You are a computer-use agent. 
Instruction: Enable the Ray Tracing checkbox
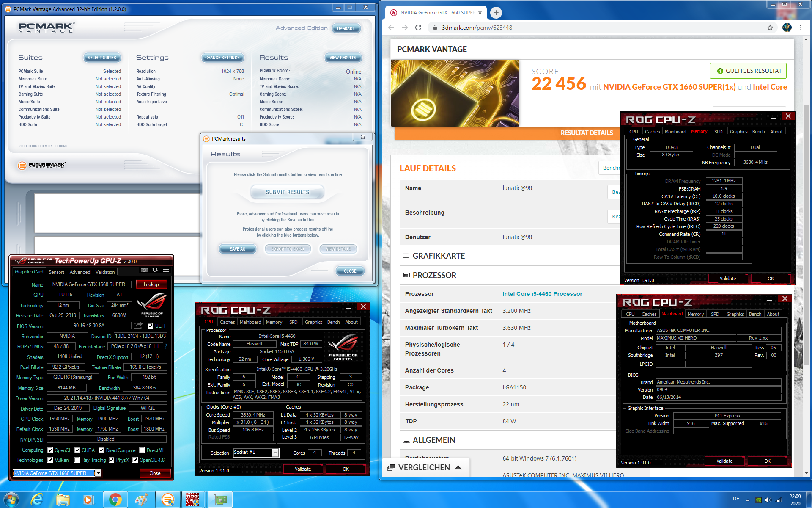click(77, 460)
